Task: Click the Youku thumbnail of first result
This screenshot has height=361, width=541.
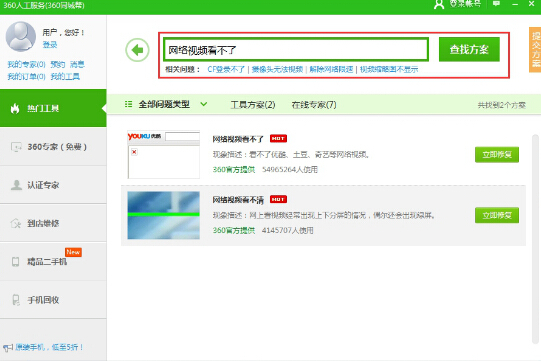Action: click(x=164, y=154)
